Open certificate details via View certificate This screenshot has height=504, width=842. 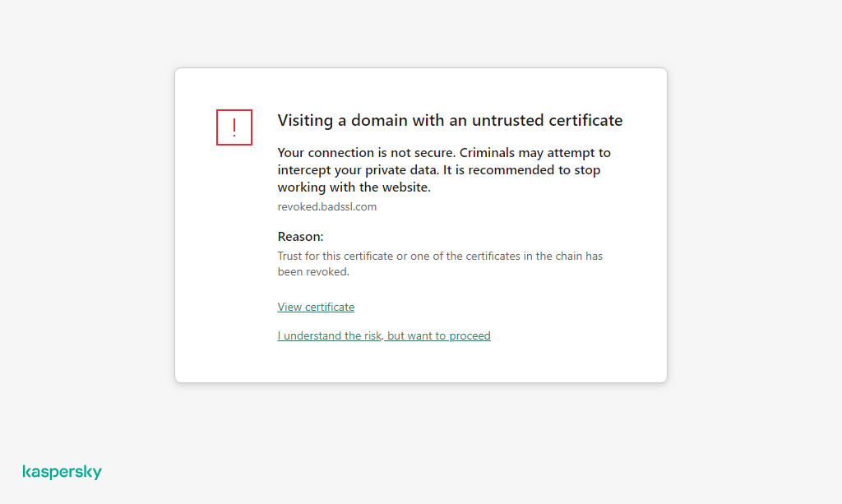tap(316, 306)
